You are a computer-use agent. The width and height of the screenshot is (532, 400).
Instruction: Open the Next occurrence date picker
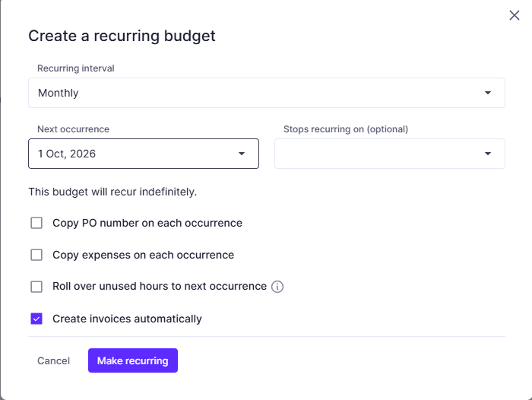pos(144,154)
